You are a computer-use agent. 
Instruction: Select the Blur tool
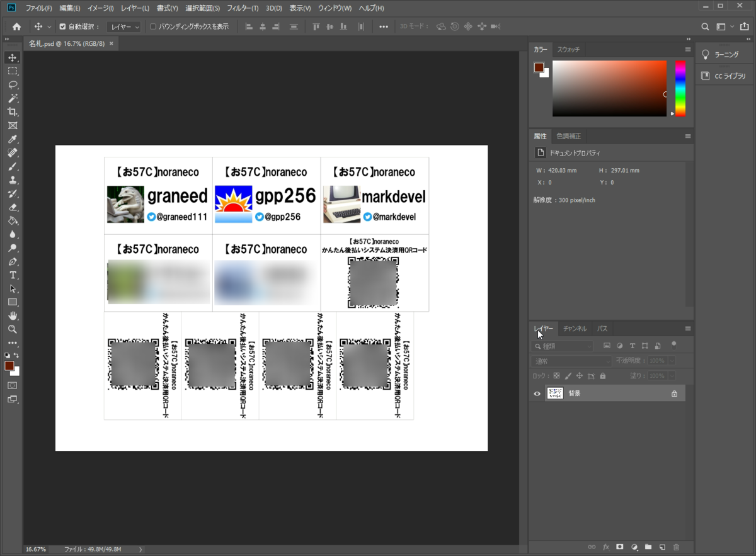point(13,234)
